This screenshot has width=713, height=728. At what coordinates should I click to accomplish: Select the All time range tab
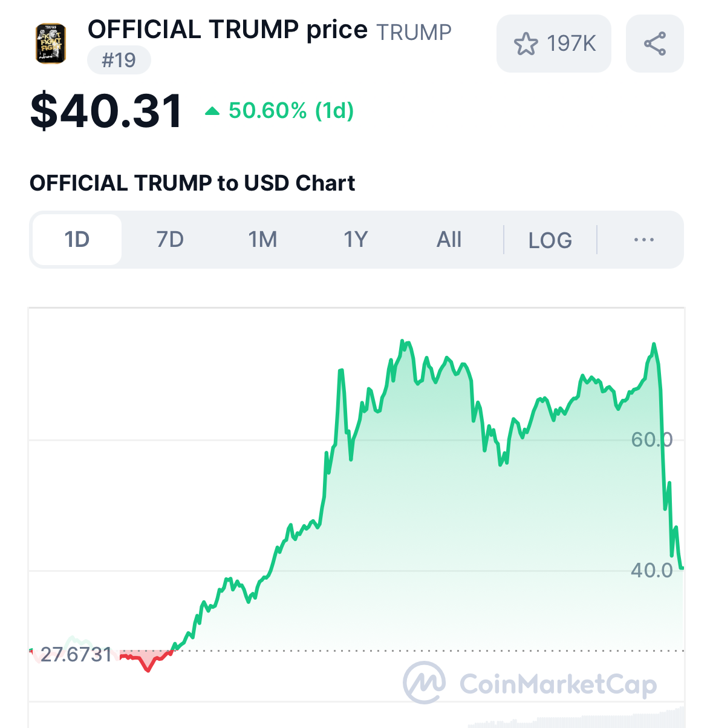click(449, 240)
